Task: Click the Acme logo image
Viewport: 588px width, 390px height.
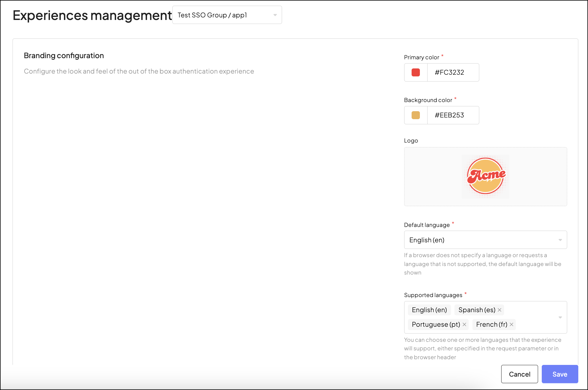Action: [485, 176]
